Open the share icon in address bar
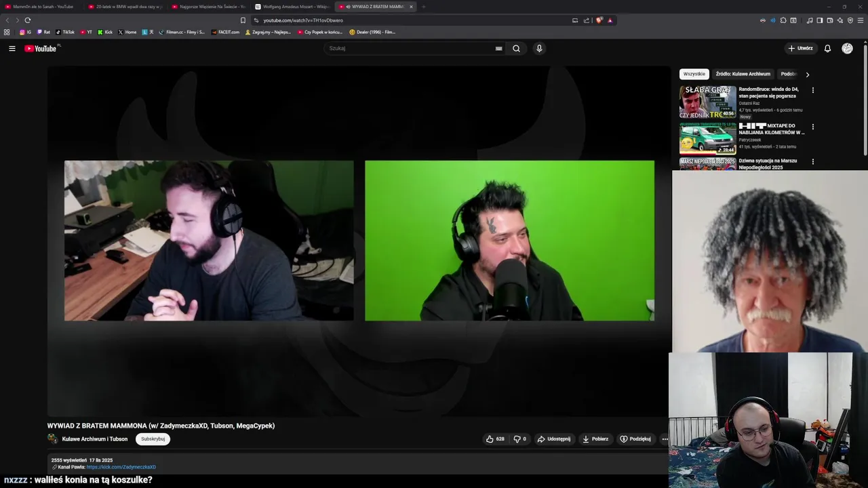 click(x=587, y=20)
